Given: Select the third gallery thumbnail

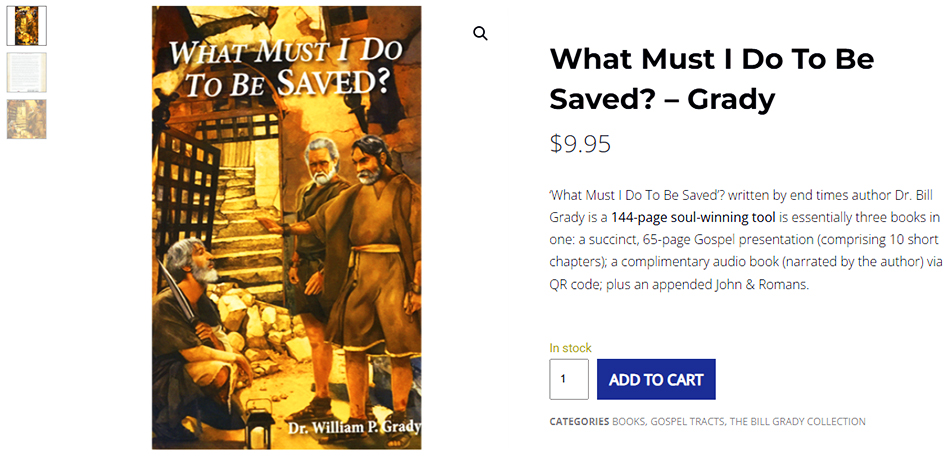Looking at the screenshot, I should click(27, 119).
